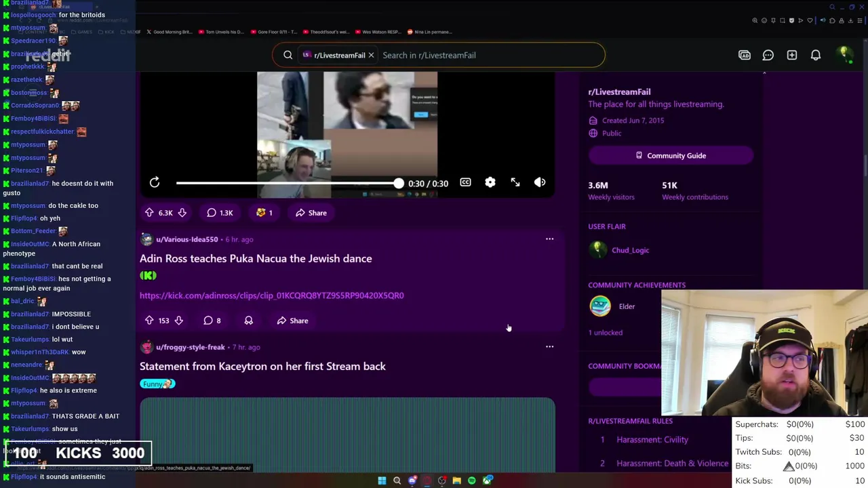Open the Windows Start button

[x=382, y=481]
